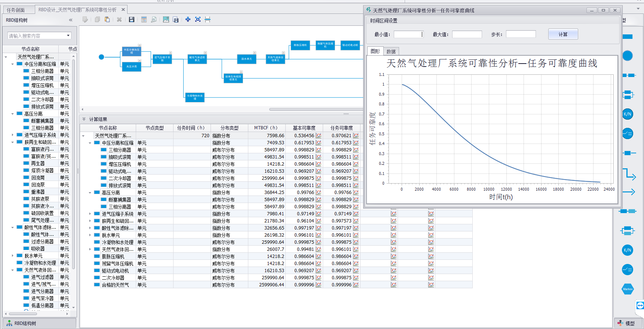Open 任务可靠度 chart icon for 高压分离 row
Viewport: 644px width, 329px height.
coord(356,193)
